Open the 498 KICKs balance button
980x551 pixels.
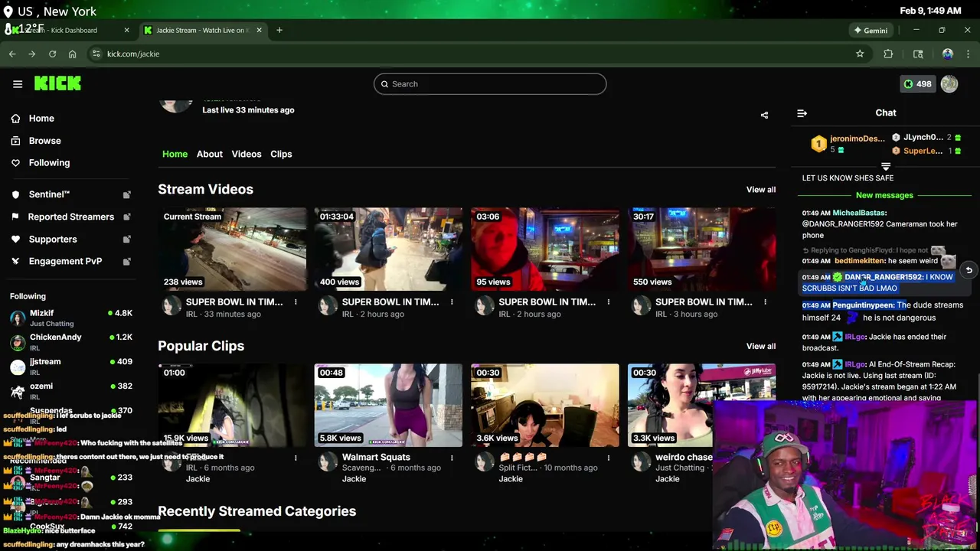coord(917,84)
